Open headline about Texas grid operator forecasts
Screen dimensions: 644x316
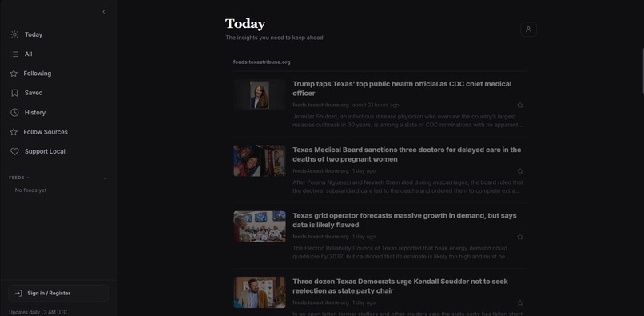[x=404, y=220]
